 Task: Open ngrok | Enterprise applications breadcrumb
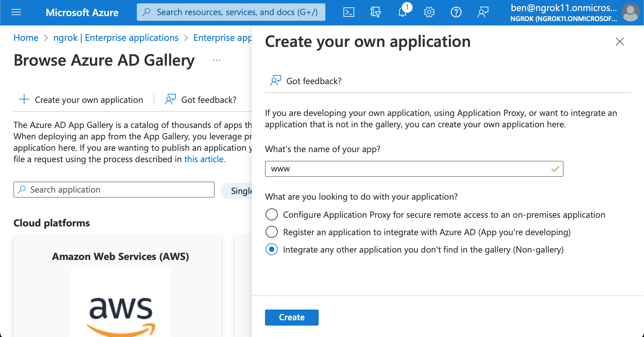click(x=116, y=38)
